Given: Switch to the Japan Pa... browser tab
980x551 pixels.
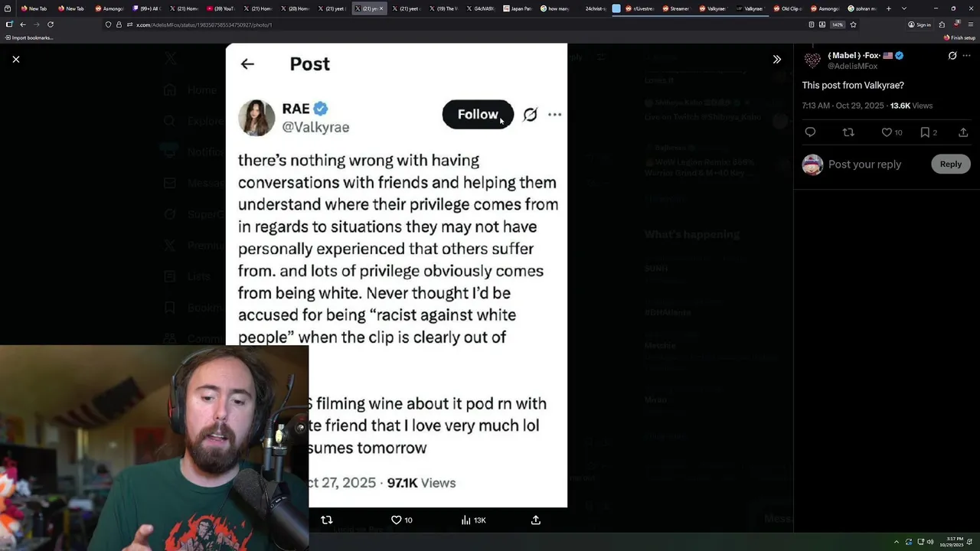Looking at the screenshot, I should (x=518, y=8).
